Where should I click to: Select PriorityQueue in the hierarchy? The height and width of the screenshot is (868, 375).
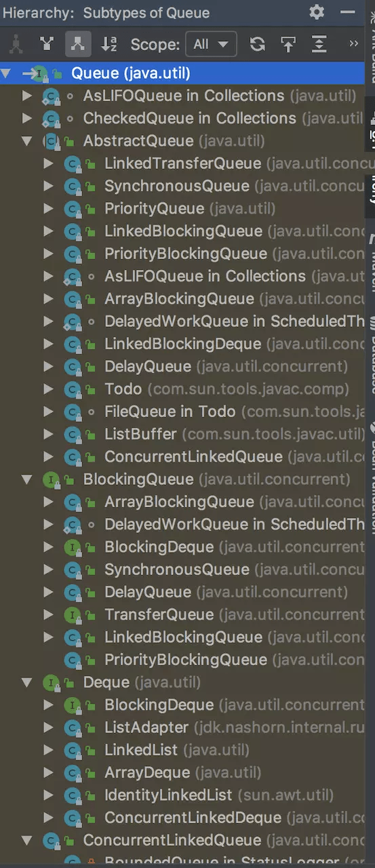[154, 208]
